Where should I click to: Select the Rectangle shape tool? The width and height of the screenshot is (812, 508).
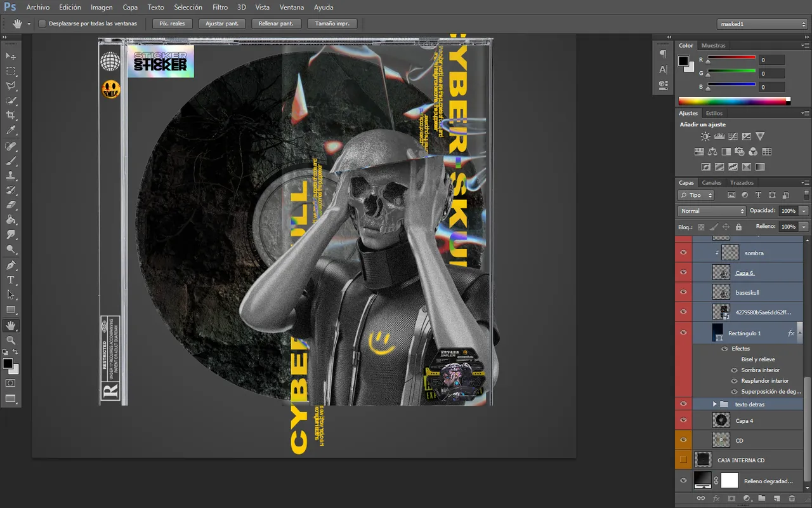click(x=11, y=310)
